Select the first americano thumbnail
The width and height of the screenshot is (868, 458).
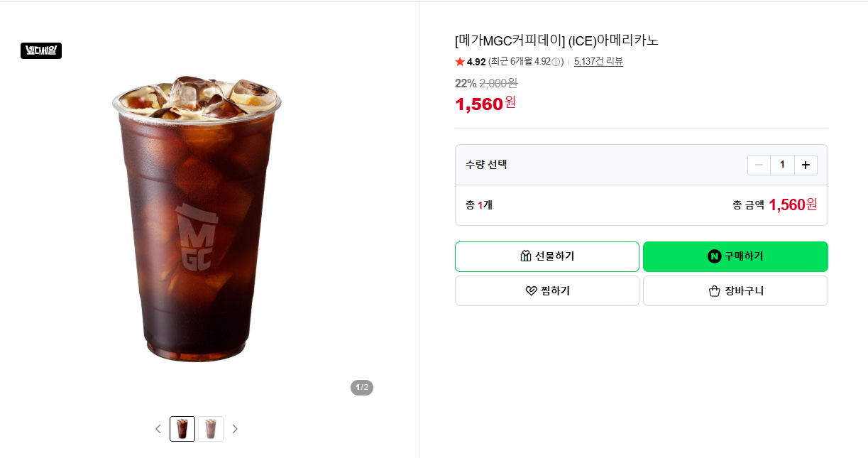(x=182, y=429)
